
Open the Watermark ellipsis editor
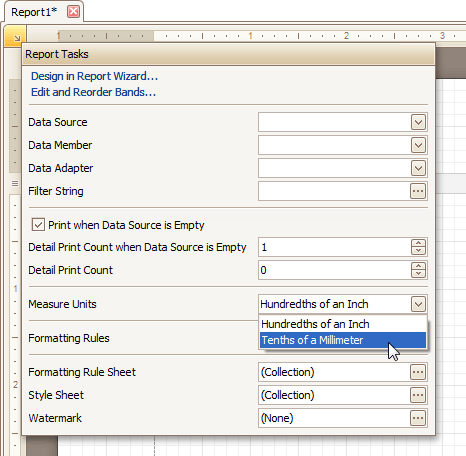coord(418,418)
